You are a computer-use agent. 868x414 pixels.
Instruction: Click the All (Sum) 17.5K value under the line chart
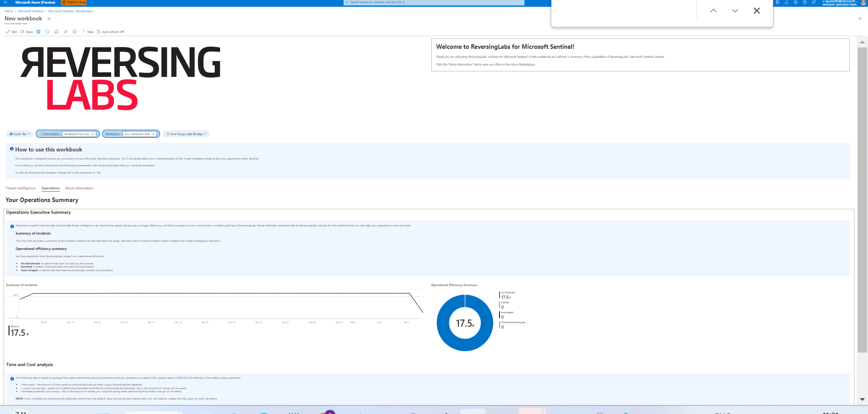click(x=19, y=331)
